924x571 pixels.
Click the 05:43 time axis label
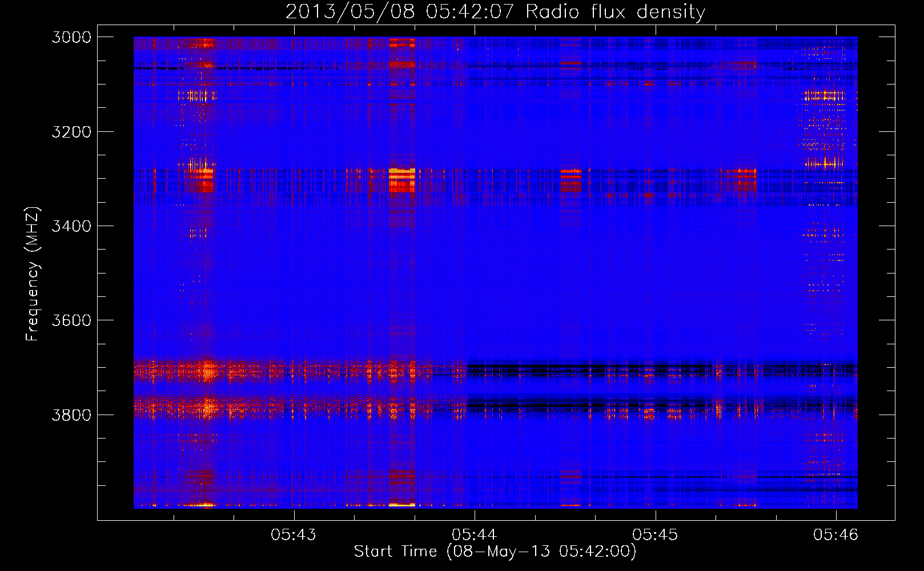pos(294,534)
